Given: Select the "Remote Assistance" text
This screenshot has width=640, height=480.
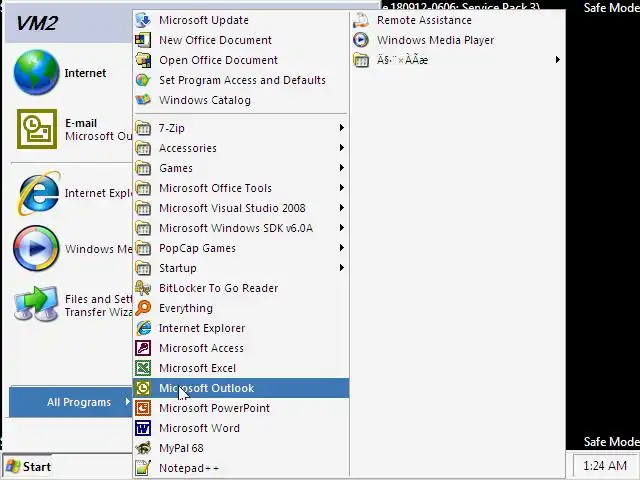Looking at the screenshot, I should [x=424, y=20].
